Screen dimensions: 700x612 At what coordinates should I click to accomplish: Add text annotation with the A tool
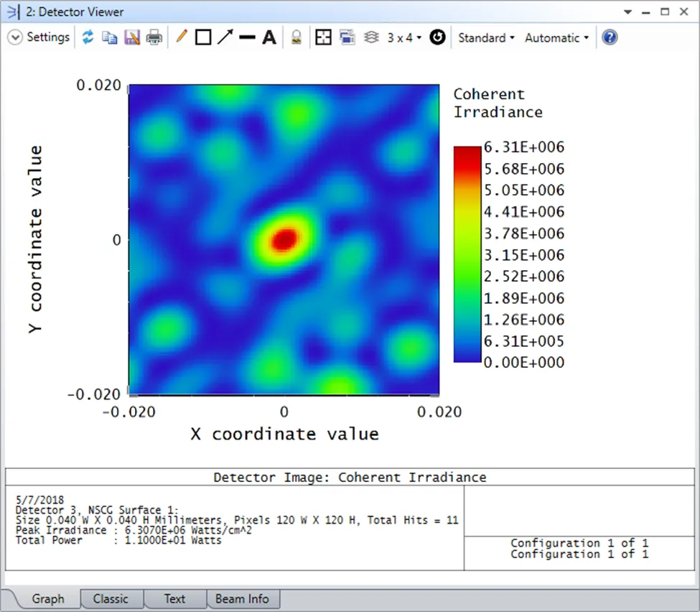click(x=269, y=38)
